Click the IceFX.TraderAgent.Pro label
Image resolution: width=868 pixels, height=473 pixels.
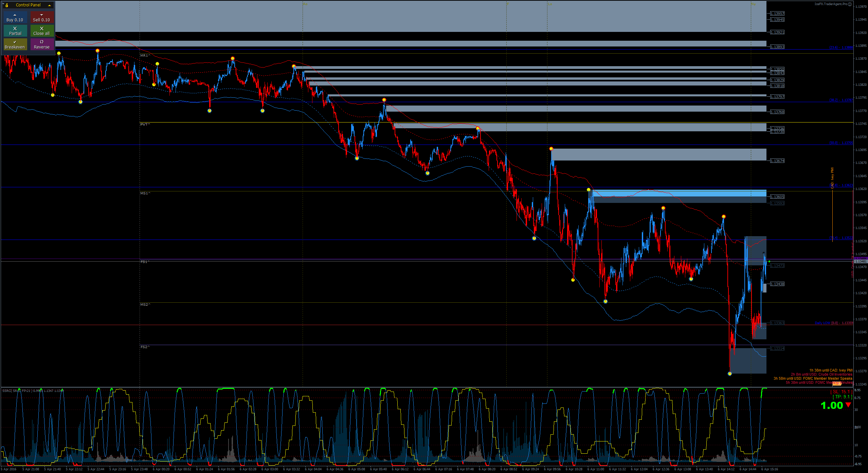[x=831, y=4]
